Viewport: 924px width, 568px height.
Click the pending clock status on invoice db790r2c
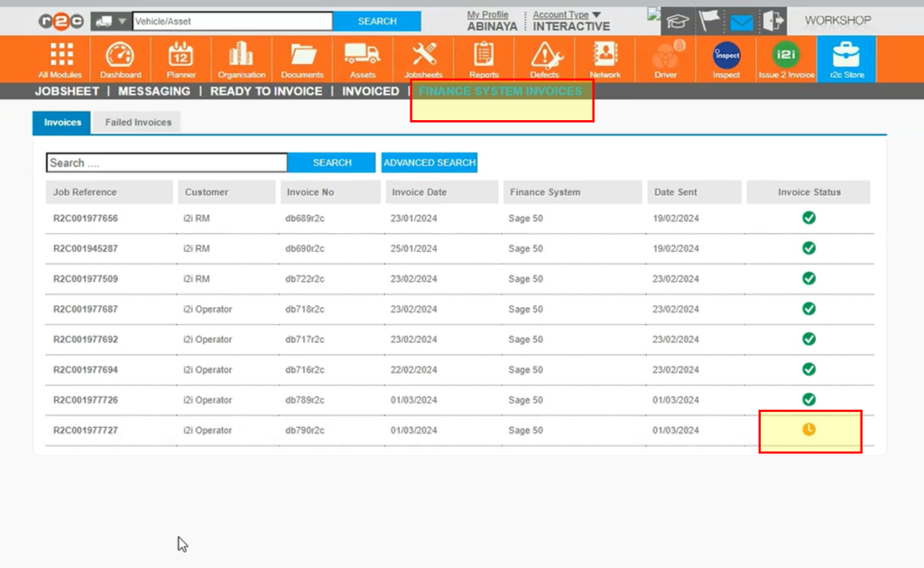pyautogui.click(x=808, y=431)
